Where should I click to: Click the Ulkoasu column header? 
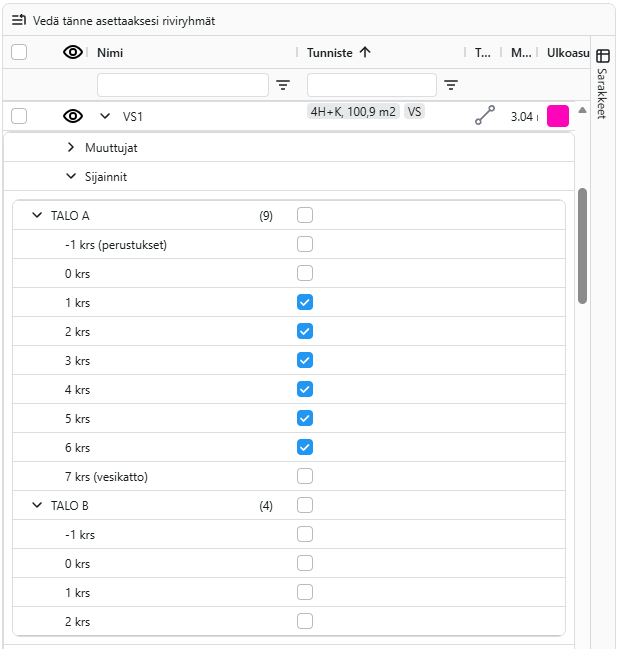coord(568,53)
